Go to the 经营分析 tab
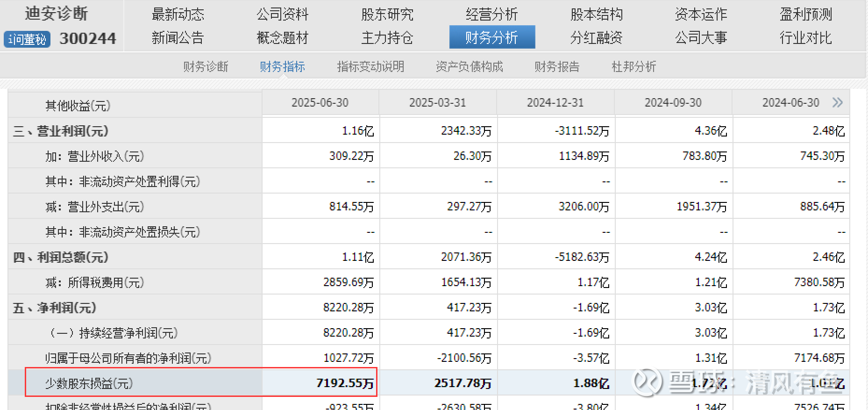Image resolution: width=868 pixels, height=410 pixels. click(x=491, y=14)
